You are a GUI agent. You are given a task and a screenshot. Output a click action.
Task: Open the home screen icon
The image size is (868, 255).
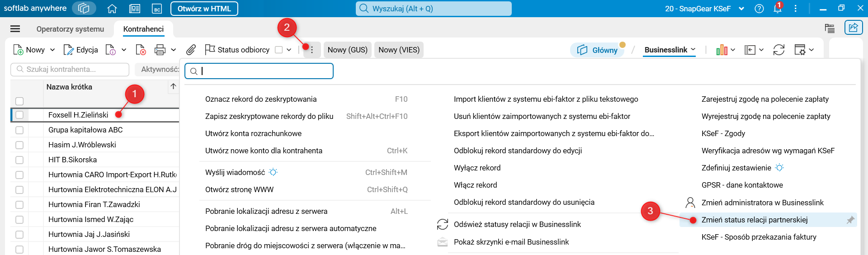point(112,9)
